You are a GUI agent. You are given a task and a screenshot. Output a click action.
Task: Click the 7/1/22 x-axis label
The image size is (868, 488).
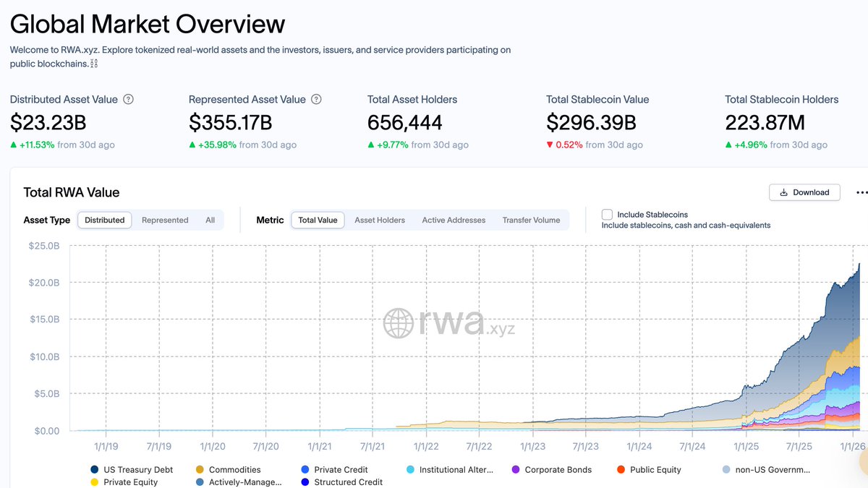coord(479,447)
